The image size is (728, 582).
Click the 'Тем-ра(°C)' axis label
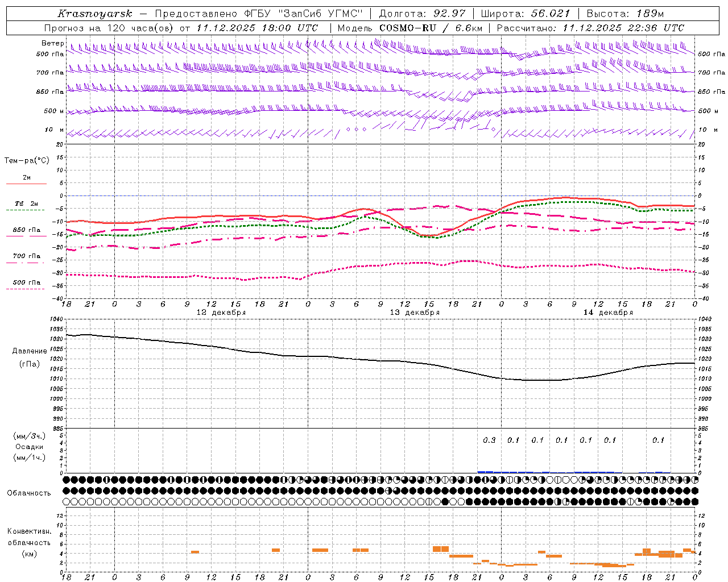27,161
